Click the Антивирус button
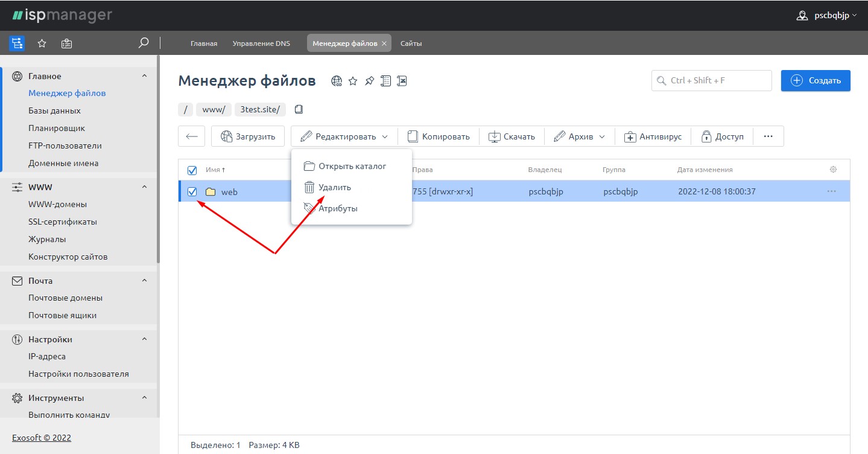This screenshot has height=454, width=868. click(653, 136)
